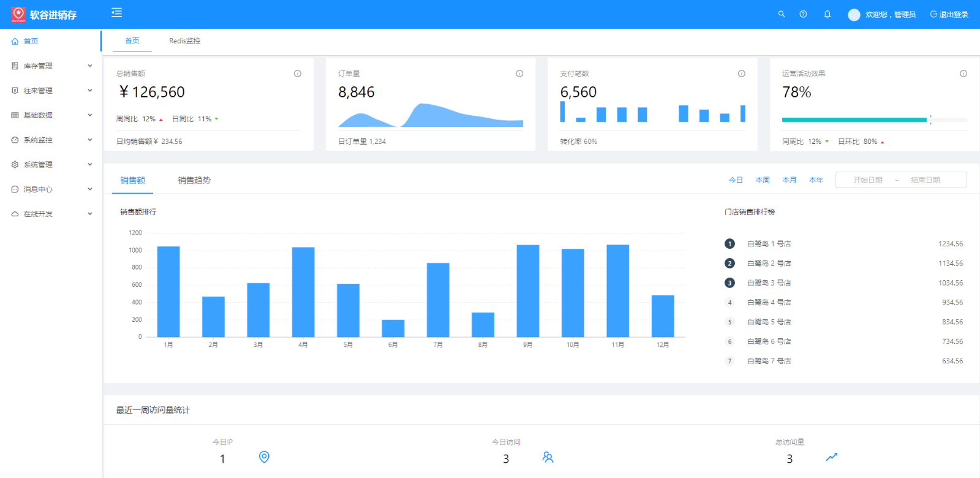This screenshot has width=980, height=478.
Task: Open notifications bell icon
Action: 827,14
